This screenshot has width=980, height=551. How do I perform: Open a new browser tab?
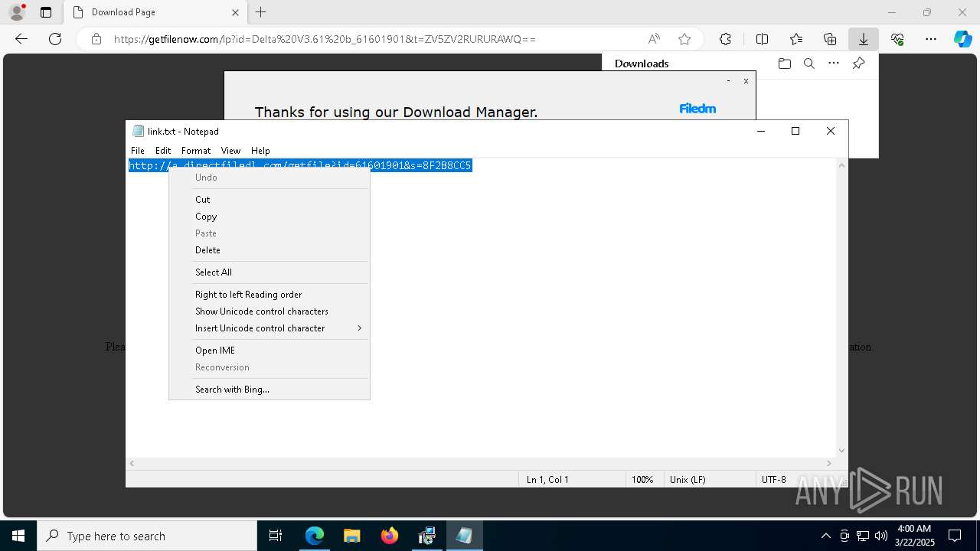261,12
